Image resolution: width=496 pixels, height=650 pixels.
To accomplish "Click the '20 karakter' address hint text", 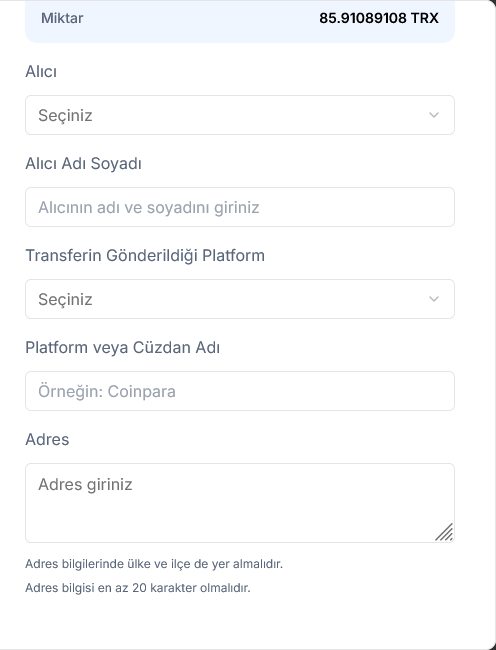I will coord(138,588).
